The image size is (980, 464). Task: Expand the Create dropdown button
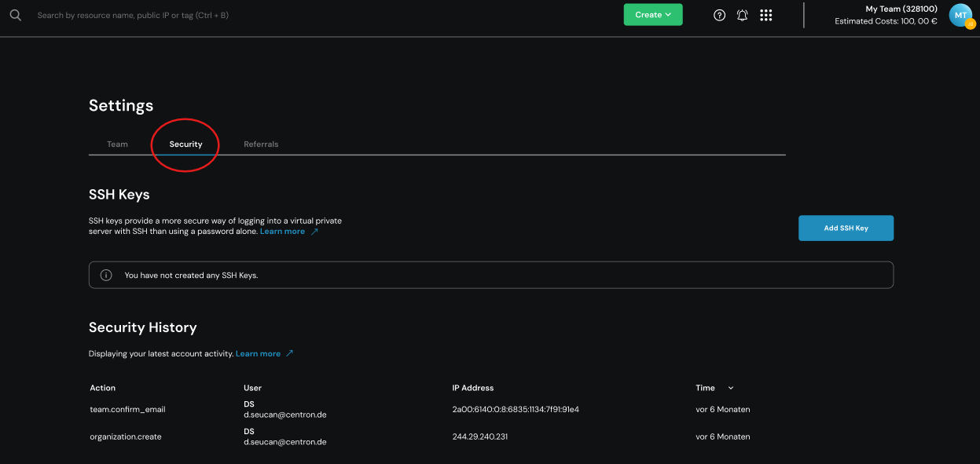(x=652, y=15)
